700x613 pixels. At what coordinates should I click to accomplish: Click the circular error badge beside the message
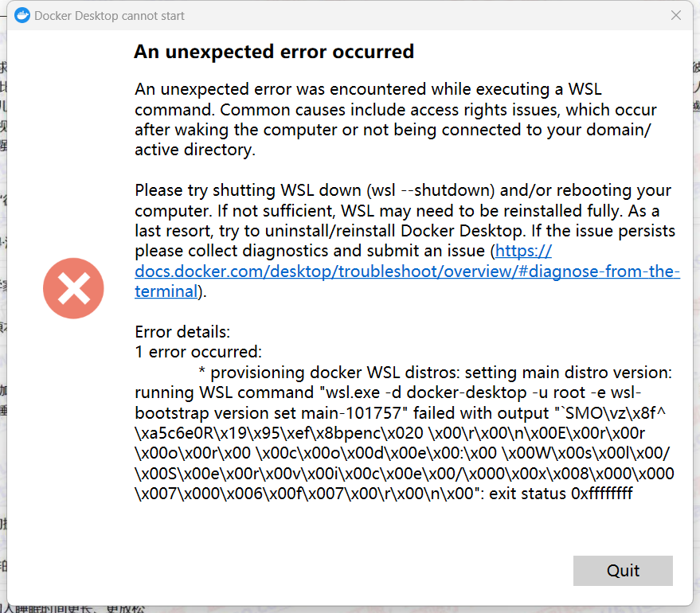click(x=73, y=288)
